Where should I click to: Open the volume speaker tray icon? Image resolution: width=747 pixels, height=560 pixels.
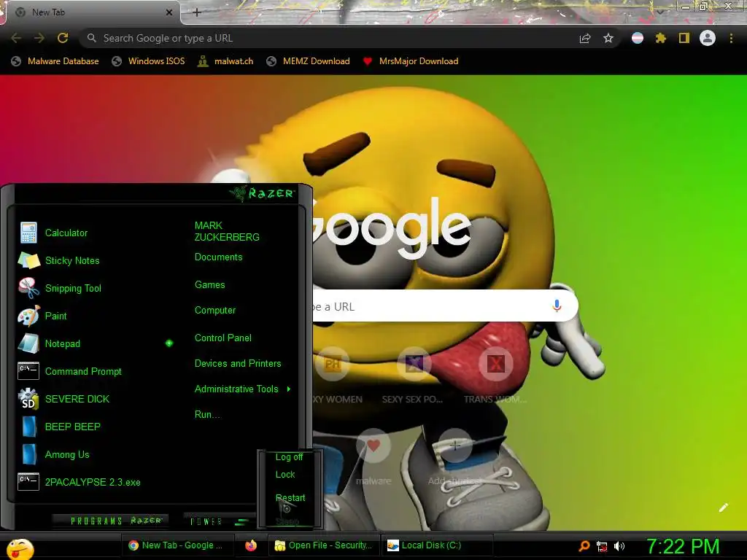tap(619, 546)
